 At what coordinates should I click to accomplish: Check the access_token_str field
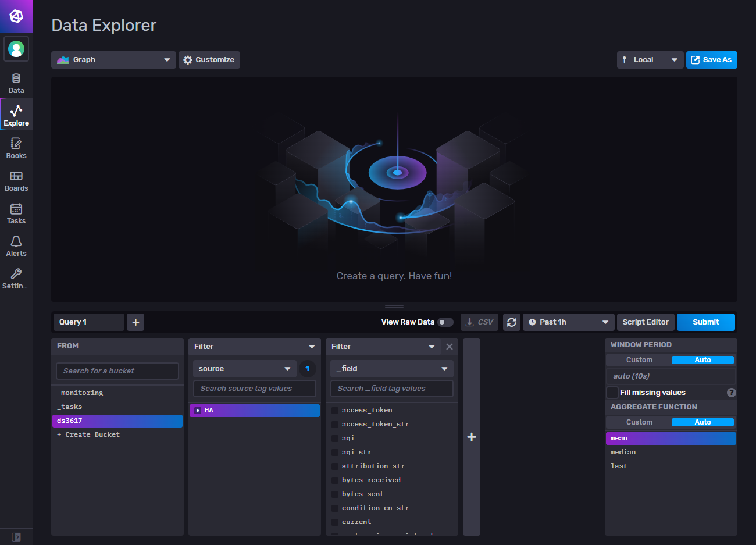[335, 425]
